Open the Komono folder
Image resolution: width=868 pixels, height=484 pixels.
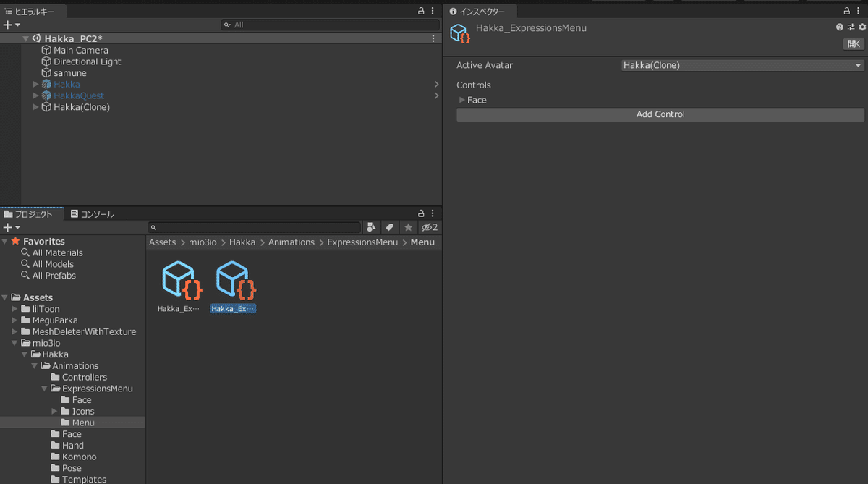pyautogui.click(x=79, y=457)
